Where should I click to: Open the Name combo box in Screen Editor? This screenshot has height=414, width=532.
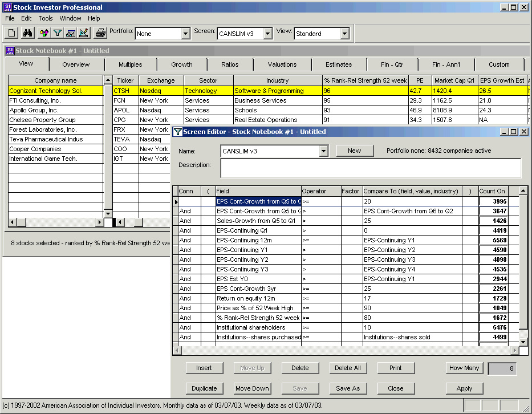point(324,151)
